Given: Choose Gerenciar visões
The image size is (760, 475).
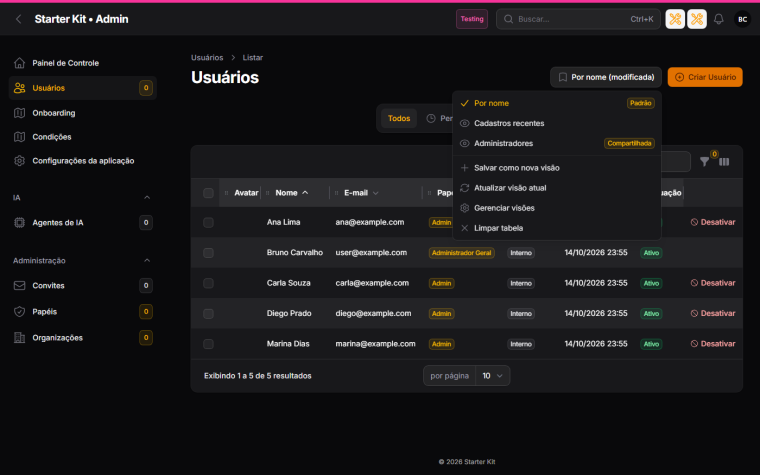Looking at the screenshot, I should click(557, 208).
